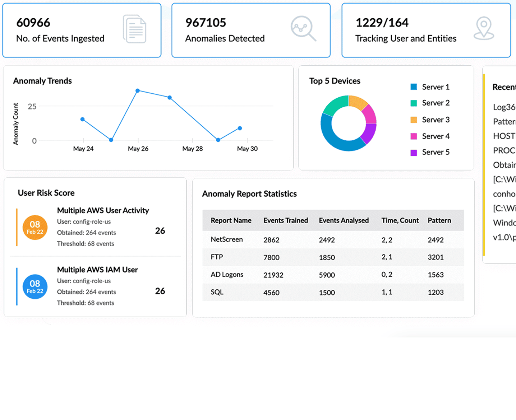
Task: Click the last data point near May 30
Action: 240,128
